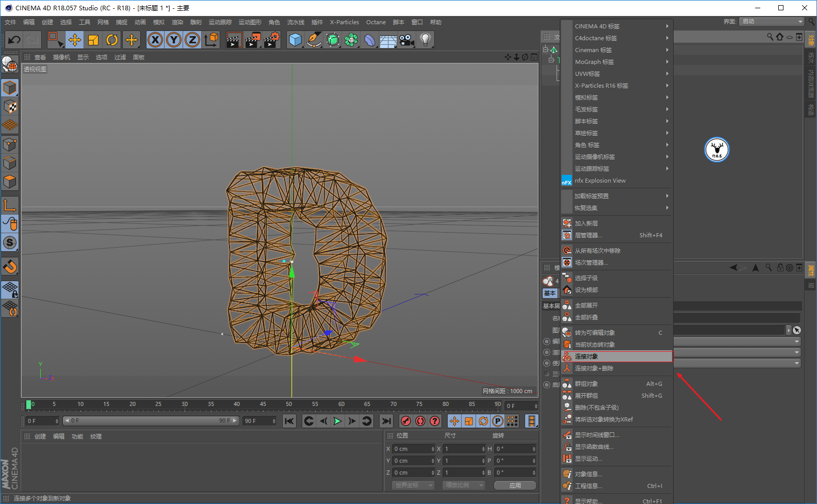This screenshot has height=504, width=817.
Task: Select the Move tool in toolbar
Action: (x=75, y=40)
